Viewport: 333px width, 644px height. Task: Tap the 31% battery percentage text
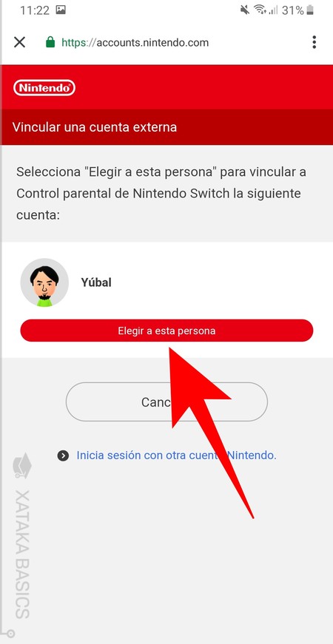pyautogui.click(x=293, y=10)
